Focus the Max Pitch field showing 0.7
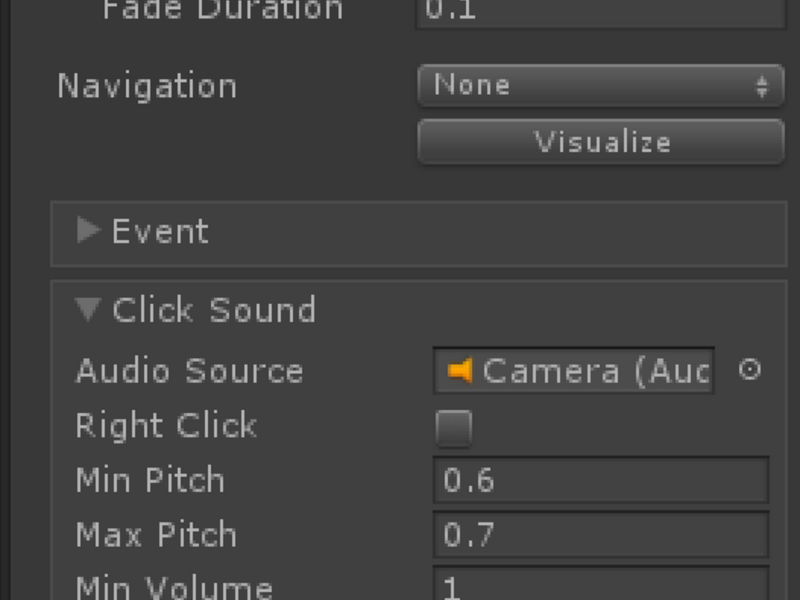 pos(601,534)
